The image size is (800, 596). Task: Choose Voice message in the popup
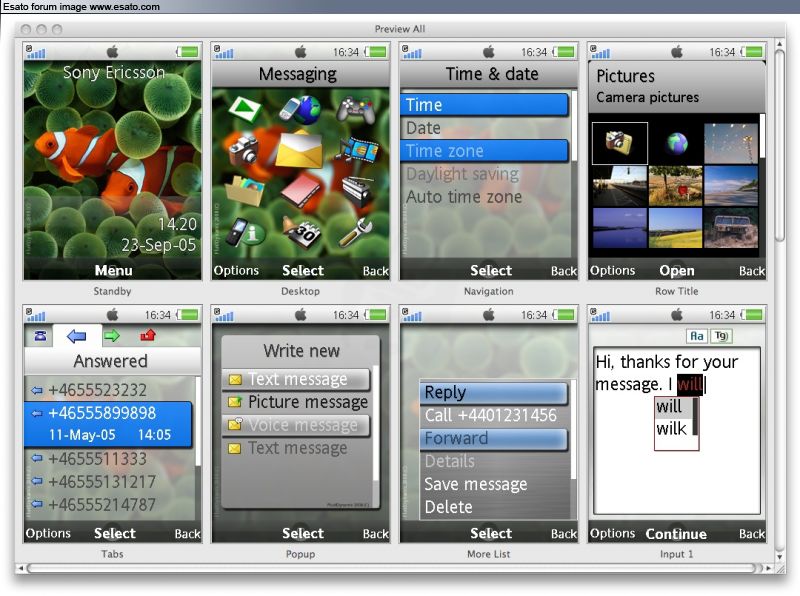296,425
